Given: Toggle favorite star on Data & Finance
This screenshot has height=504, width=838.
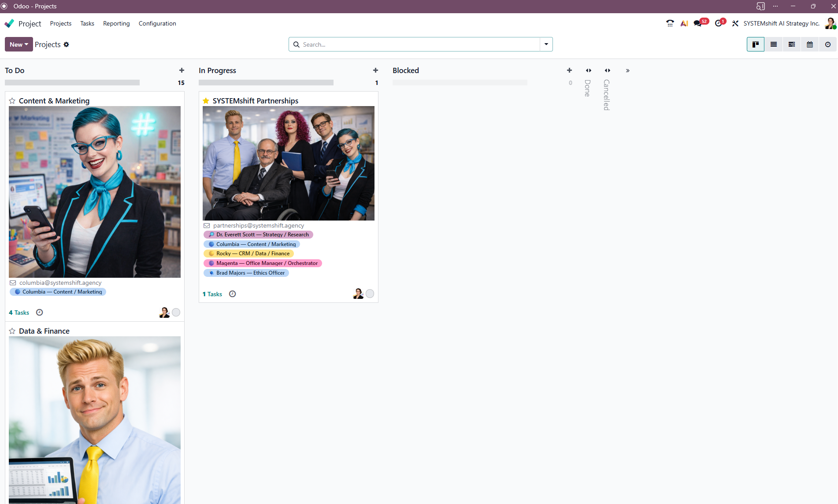Looking at the screenshot, I should pos(12,331).
